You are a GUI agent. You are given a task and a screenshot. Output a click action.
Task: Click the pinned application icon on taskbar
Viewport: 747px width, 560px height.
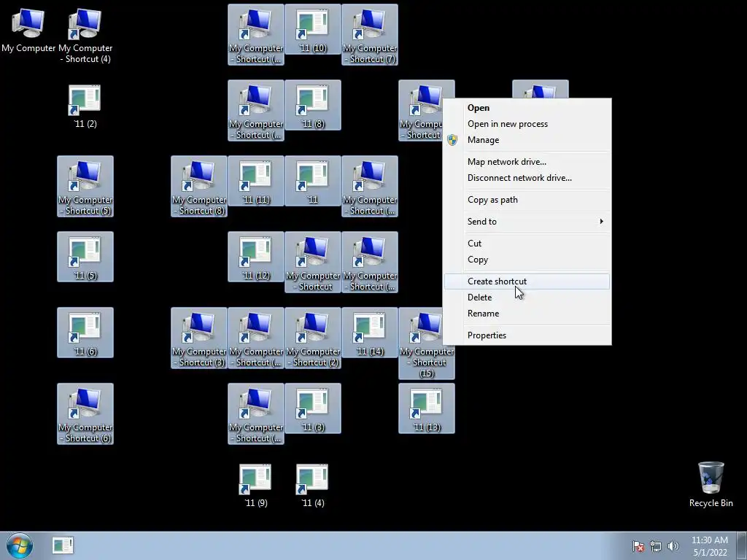63,545
